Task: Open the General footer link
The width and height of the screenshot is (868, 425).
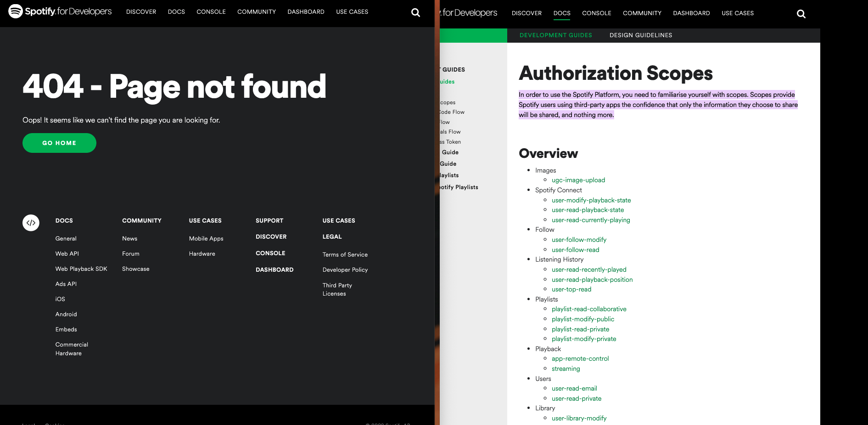Action: 66,239
